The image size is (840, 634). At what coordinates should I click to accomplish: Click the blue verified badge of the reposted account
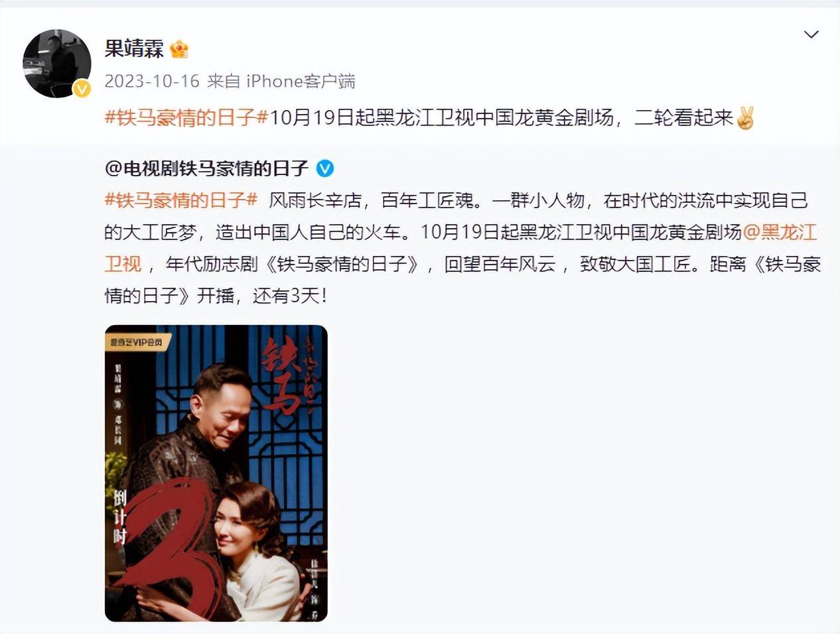(x=324, y=168)
